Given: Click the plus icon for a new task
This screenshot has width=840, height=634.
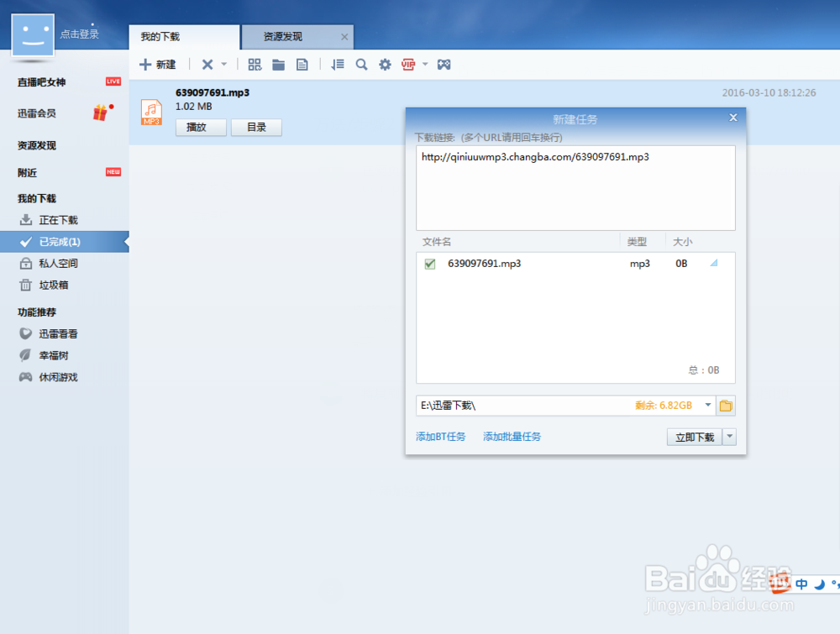Looking at the screenshot, I should pos(145,65).
